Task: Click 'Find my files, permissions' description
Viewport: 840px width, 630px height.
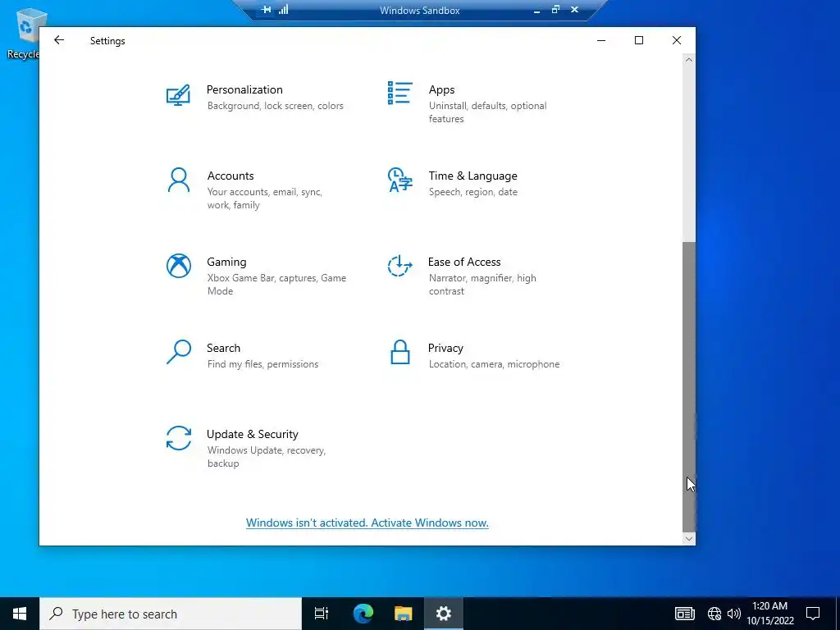Action: (262, 364)
